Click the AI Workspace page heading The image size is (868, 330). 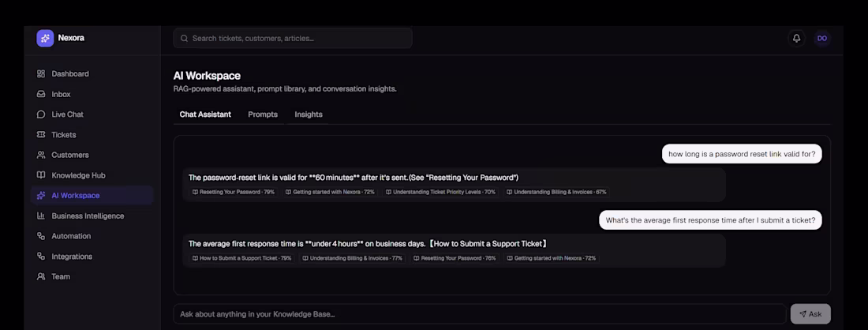point(207,76)
